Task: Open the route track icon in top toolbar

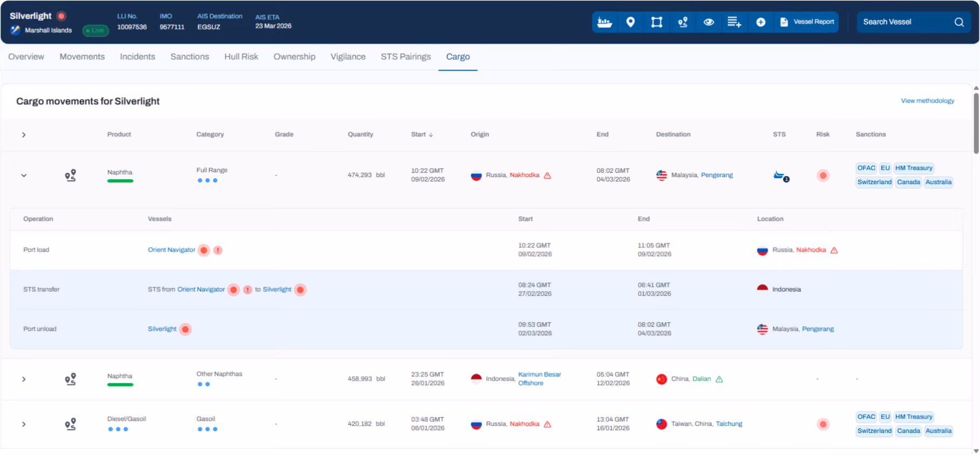Action: point(683,22)
